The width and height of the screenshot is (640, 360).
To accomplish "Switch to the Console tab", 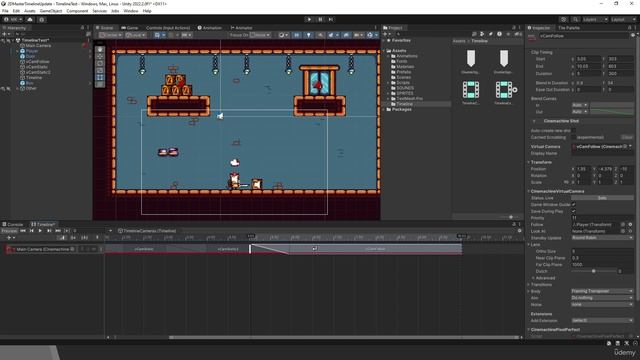I will click(x=13, y=224).
